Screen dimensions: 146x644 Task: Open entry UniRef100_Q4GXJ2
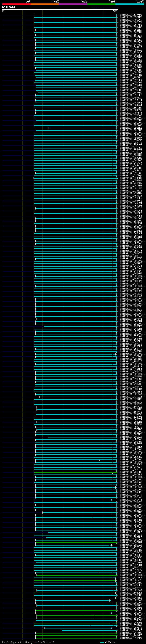click(x=131, y=500)
